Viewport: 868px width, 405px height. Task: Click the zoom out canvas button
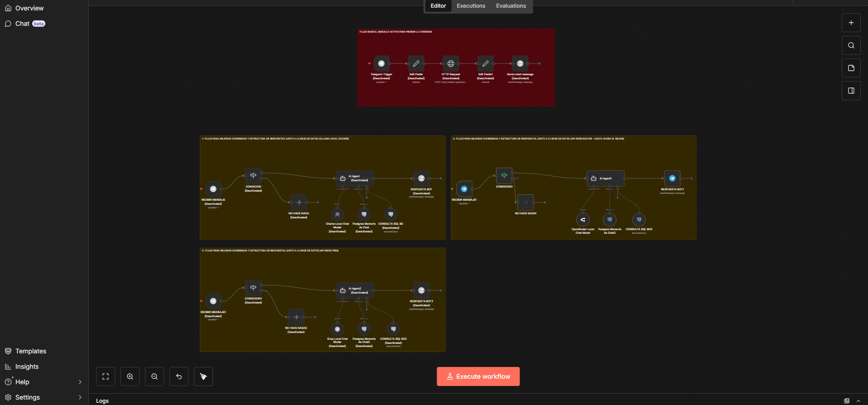tap(154, 376)
